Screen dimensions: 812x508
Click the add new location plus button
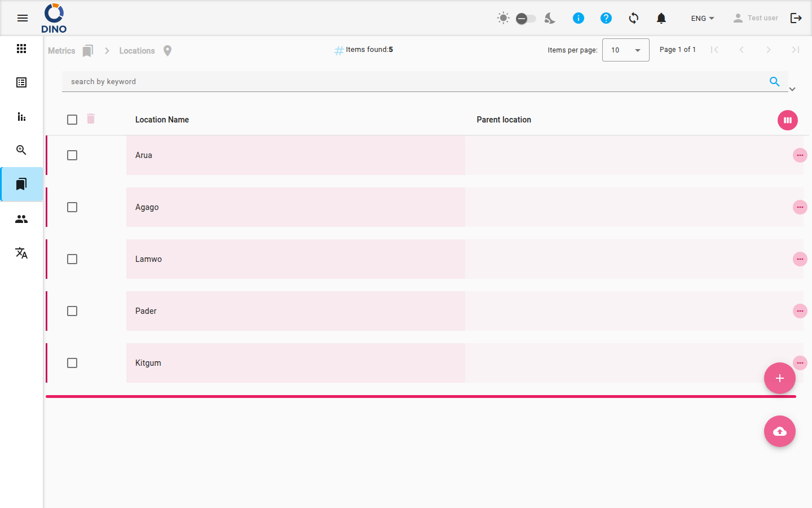[x=780, y=378]
